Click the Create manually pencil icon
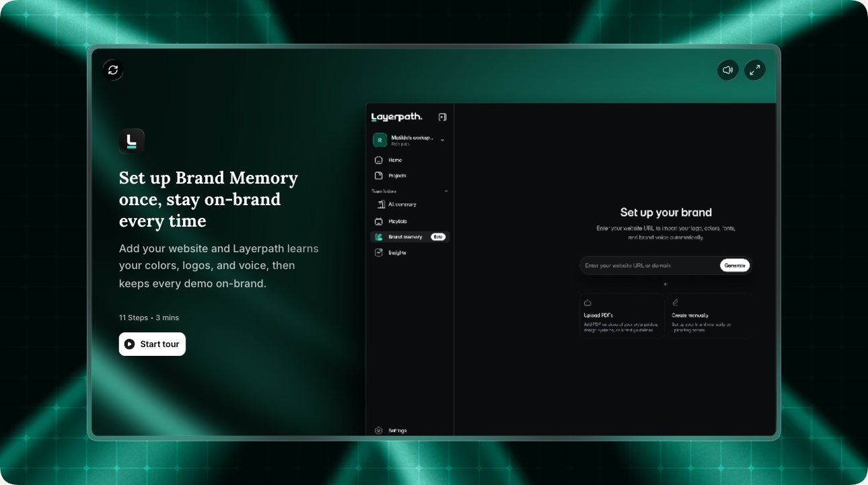This screenshot has width=868, height=485. (676, 303)
